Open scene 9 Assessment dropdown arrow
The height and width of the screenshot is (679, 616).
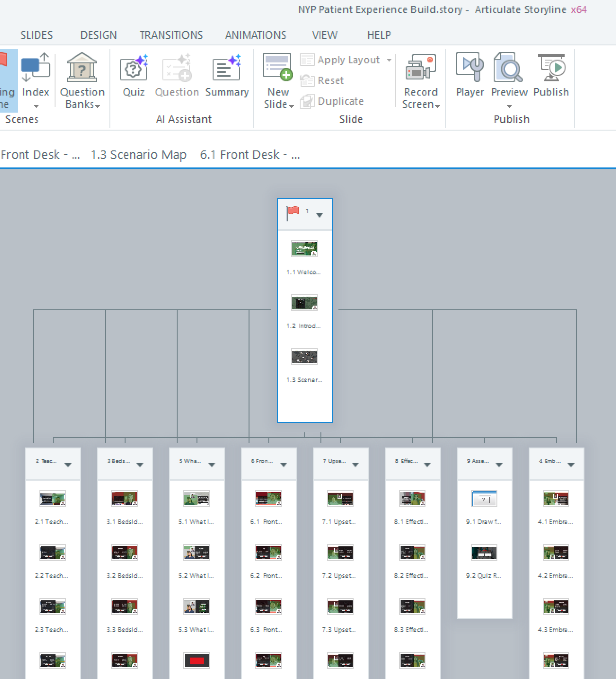[499, 465]
